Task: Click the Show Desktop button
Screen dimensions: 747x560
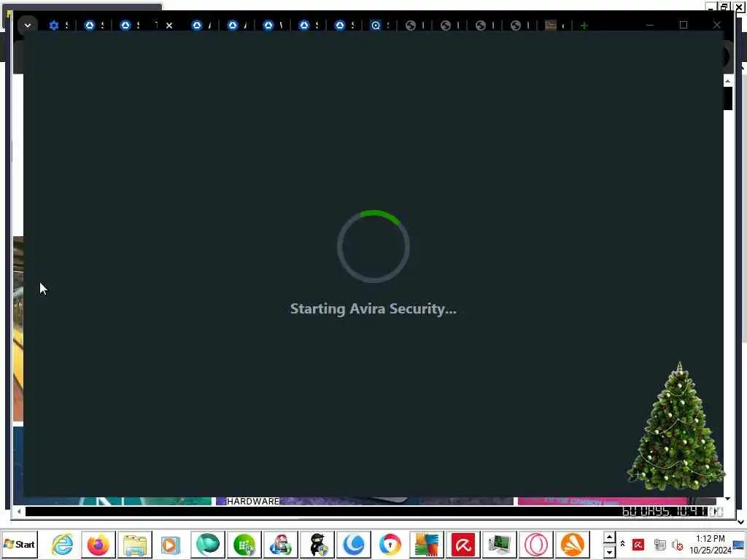Action: click(x=740, y=544)
